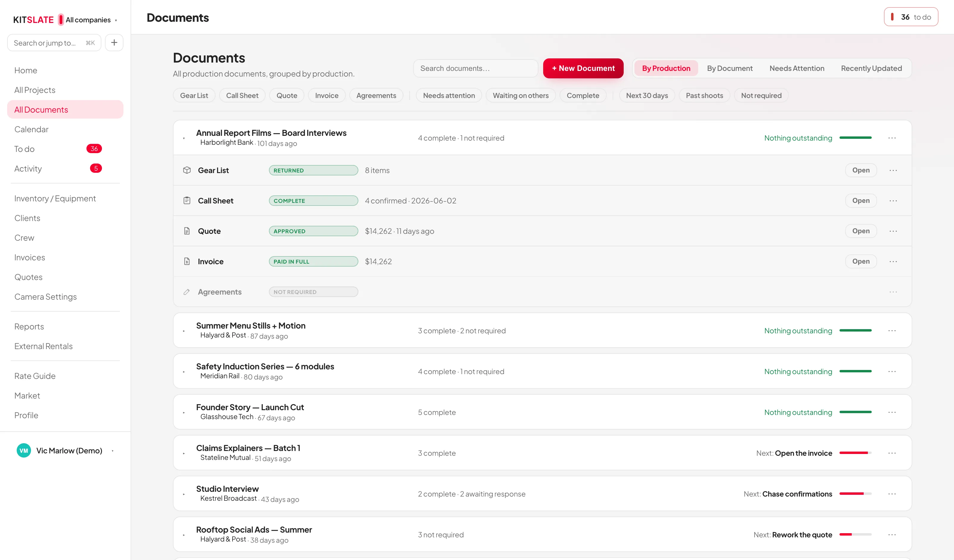This screenshot has width=954, height=560.
Task: Click the Claims Explainers progress bar
Action: 855,453
